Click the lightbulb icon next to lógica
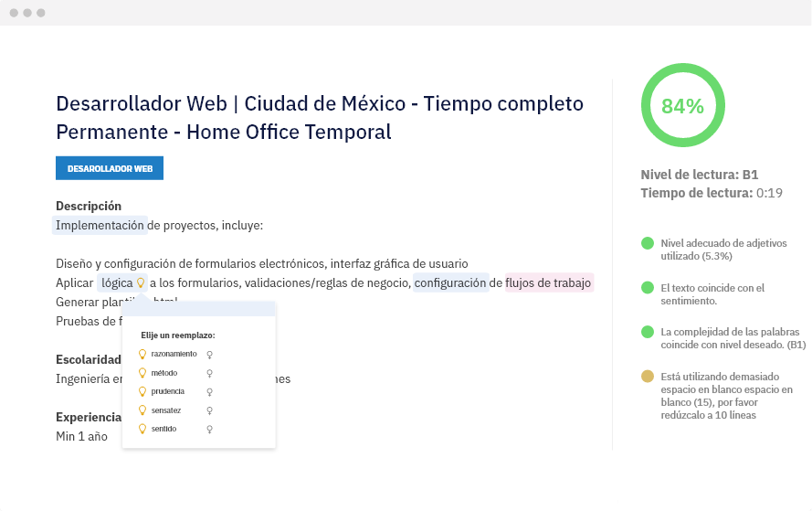The height and width of the screenshot is (511, 812). click(141, 283)
